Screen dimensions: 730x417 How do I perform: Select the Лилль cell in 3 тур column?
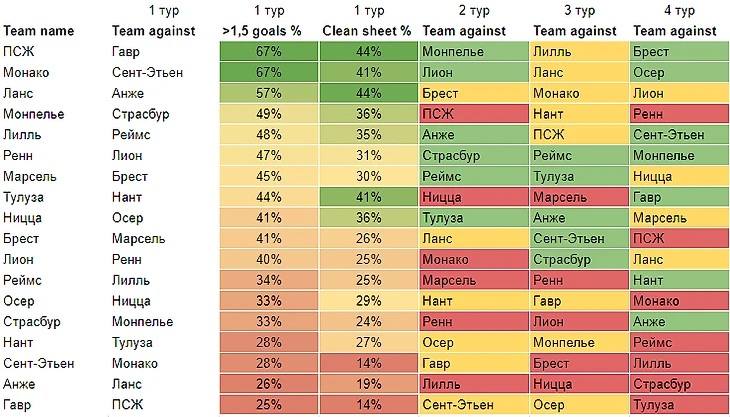[x=575, y=51]
